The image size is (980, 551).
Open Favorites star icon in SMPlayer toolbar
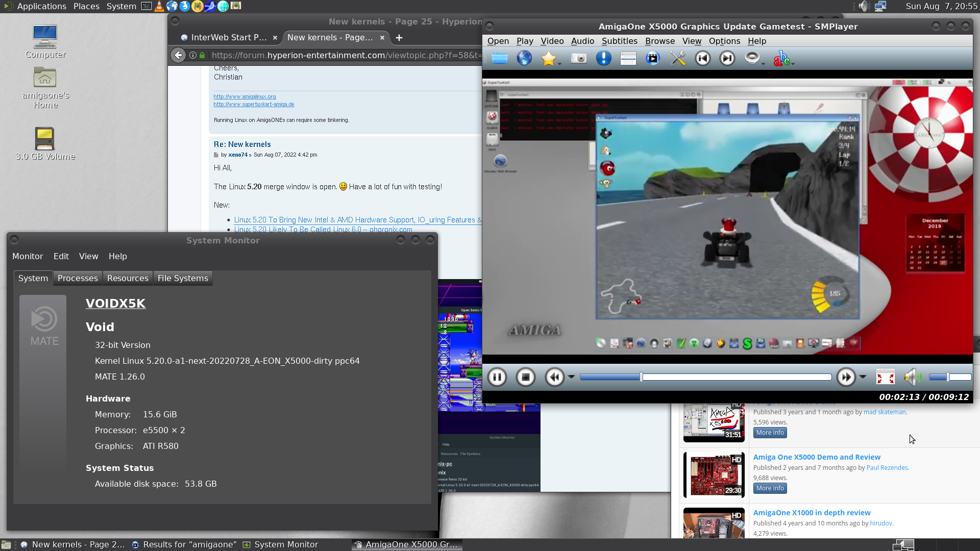tap(549, 58)
